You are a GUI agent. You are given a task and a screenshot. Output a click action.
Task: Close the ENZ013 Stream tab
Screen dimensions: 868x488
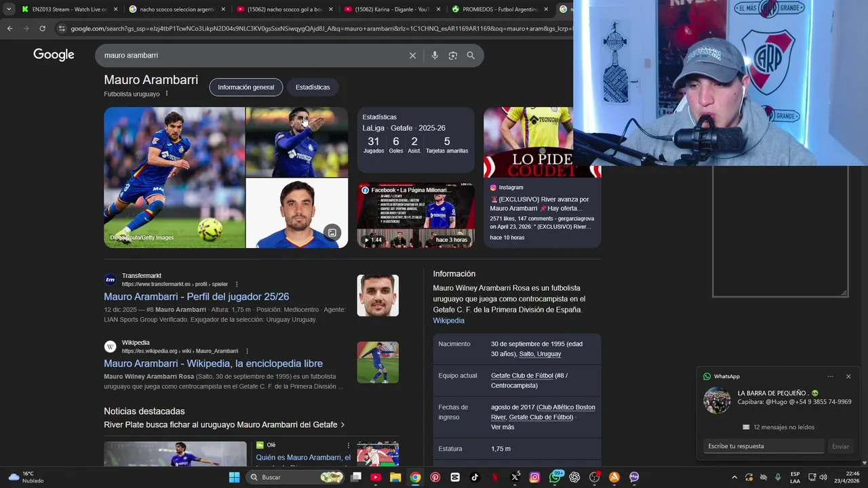click(116, 9)
